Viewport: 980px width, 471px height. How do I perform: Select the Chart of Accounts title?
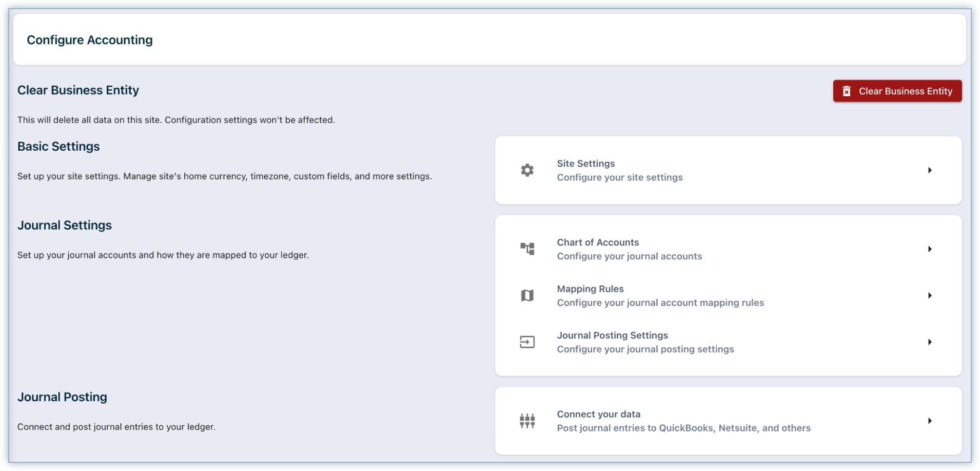[598, 242]
